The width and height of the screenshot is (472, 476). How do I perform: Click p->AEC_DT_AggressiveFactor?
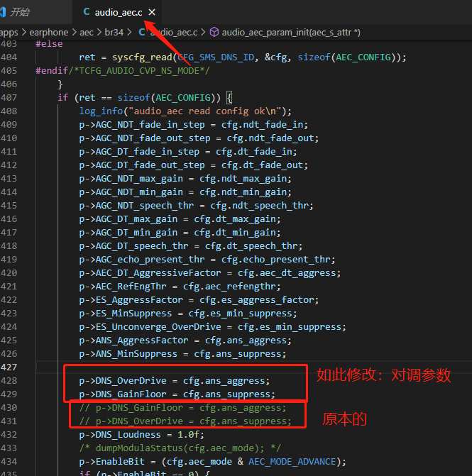(x=150, y=273)
